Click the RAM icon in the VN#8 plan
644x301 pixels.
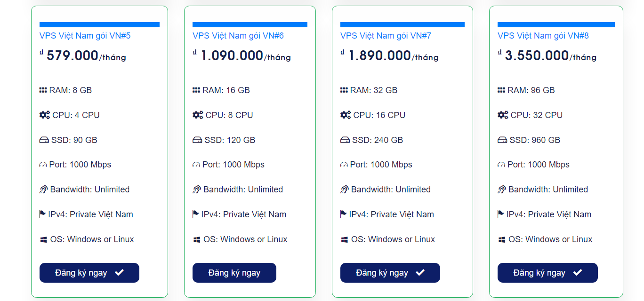[x=502, y=90]
